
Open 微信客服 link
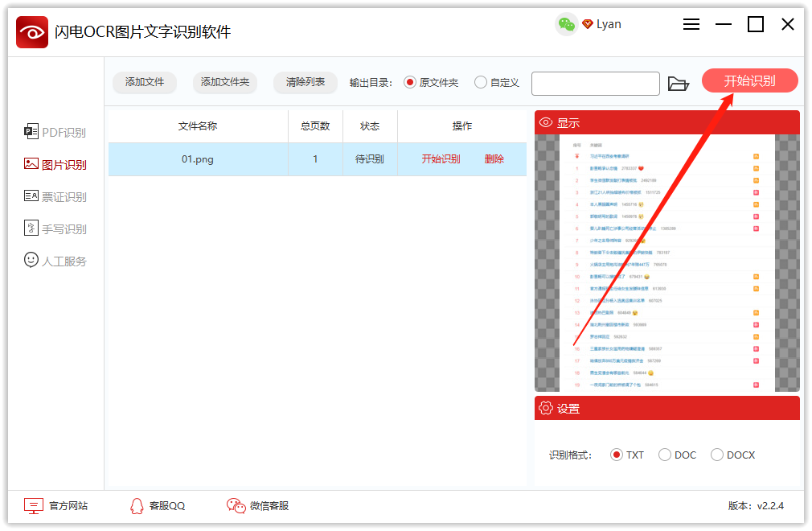[258, 506]
